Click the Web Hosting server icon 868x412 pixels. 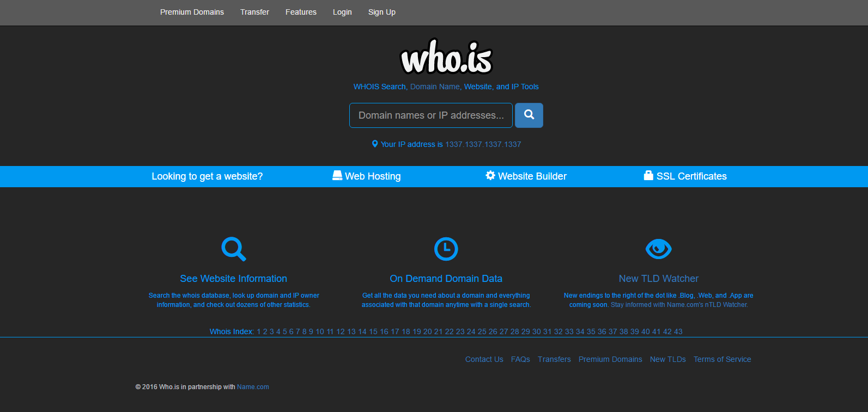[x=337, y=175]
